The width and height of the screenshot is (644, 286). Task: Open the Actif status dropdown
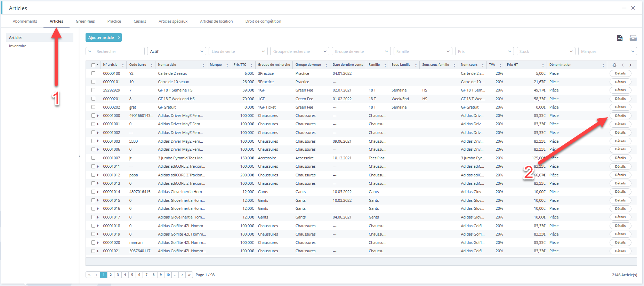(177, 51)
